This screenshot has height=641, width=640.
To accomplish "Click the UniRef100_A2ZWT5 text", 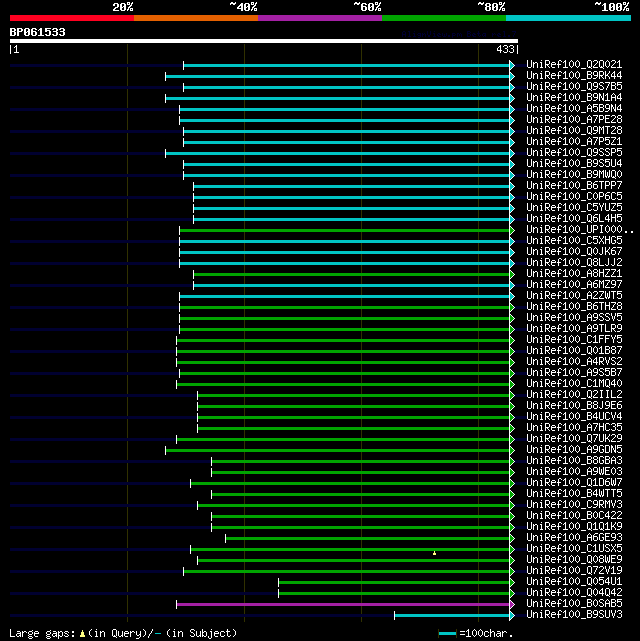I will pyautogui.click(x=574, y=296).
